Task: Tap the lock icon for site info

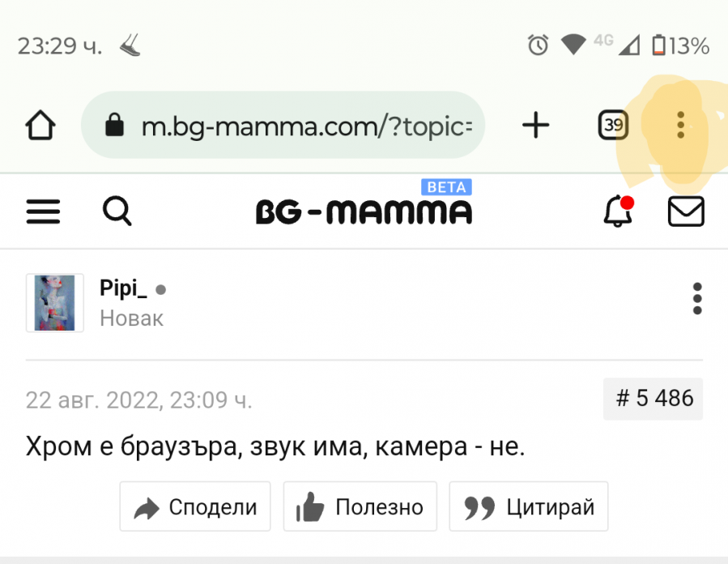Action: [x=116, y=126]
